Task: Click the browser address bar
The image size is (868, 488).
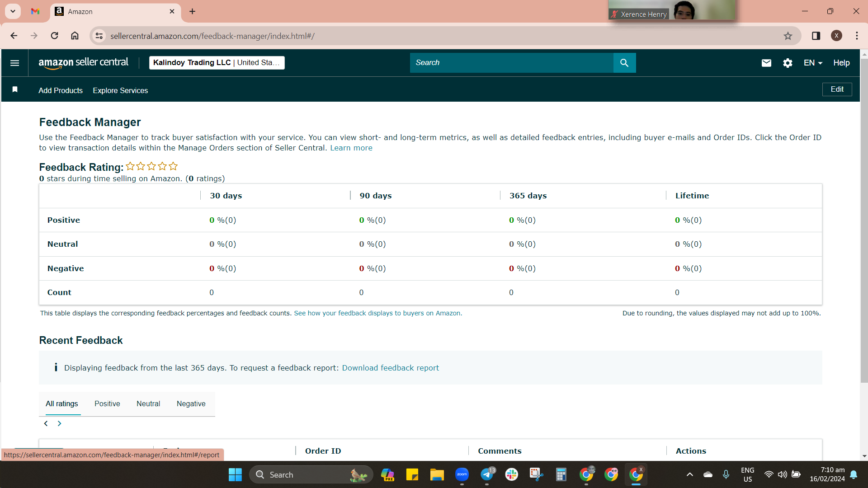Action: pyautogui.click(x=445, y=36)
